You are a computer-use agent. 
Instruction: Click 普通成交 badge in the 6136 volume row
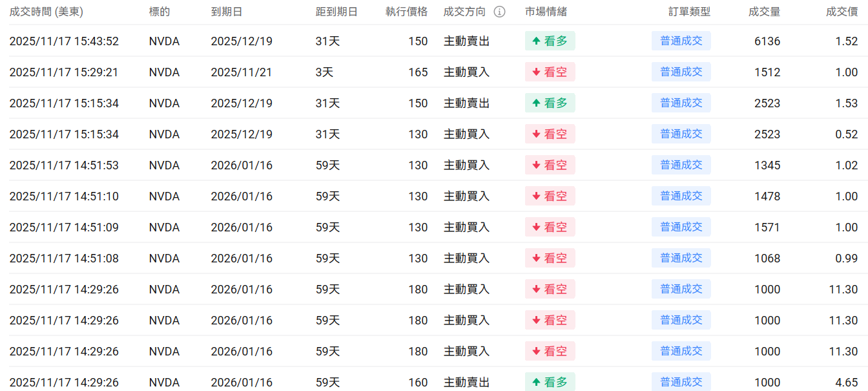coord(681,41)
